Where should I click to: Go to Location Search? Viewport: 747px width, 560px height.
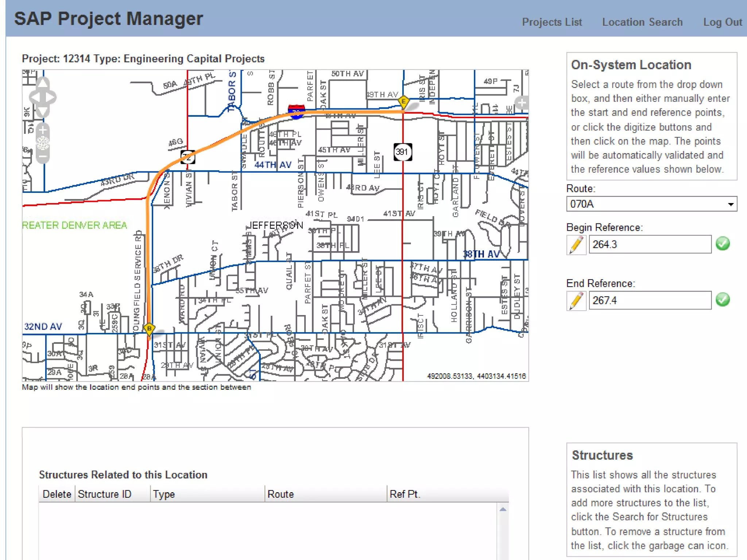pos(642,22)
